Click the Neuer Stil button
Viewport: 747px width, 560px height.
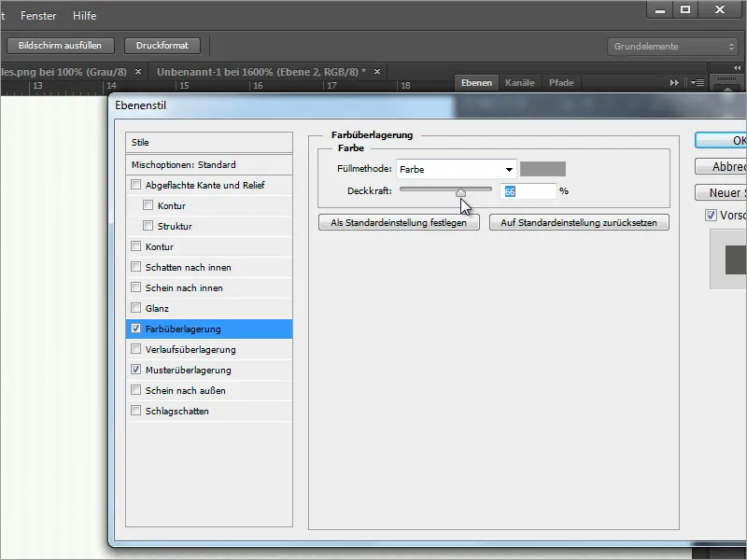click(x=720, y=192)
